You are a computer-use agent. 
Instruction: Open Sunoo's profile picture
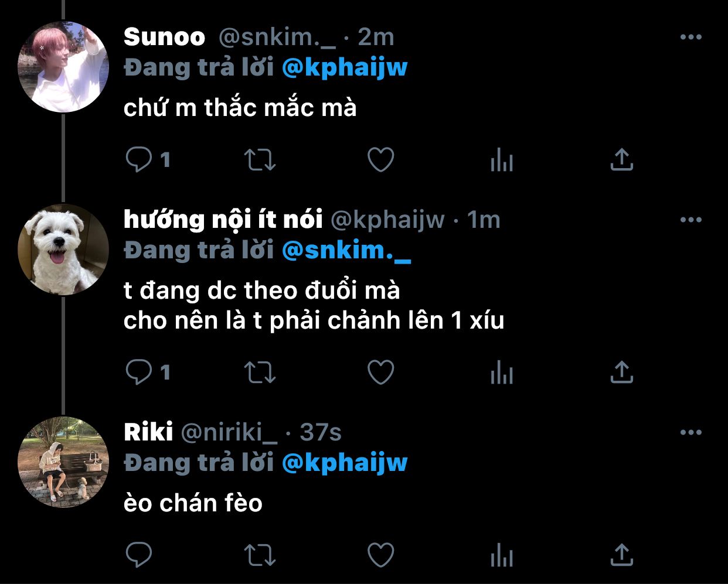pyautogui.click(x=63, y=67)
